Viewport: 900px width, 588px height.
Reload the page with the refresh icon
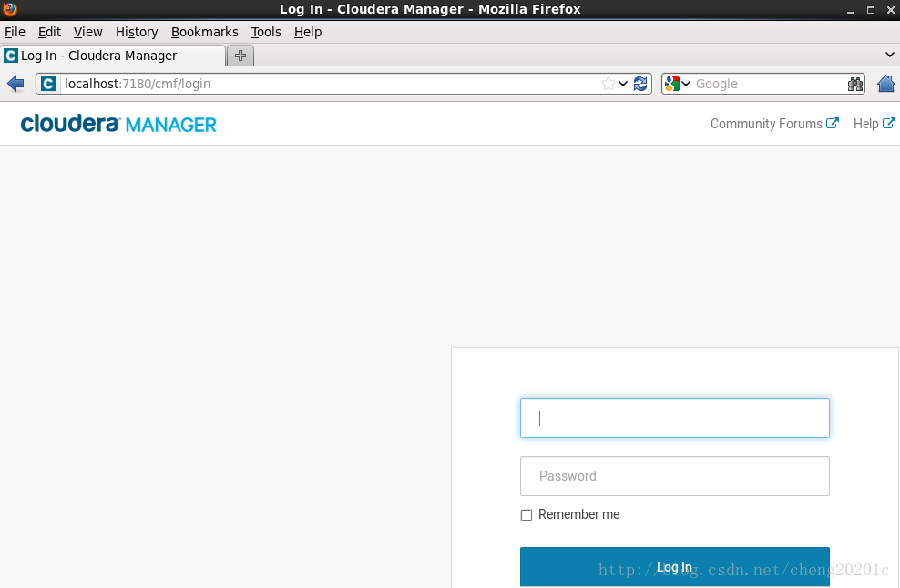coord(640,84)
